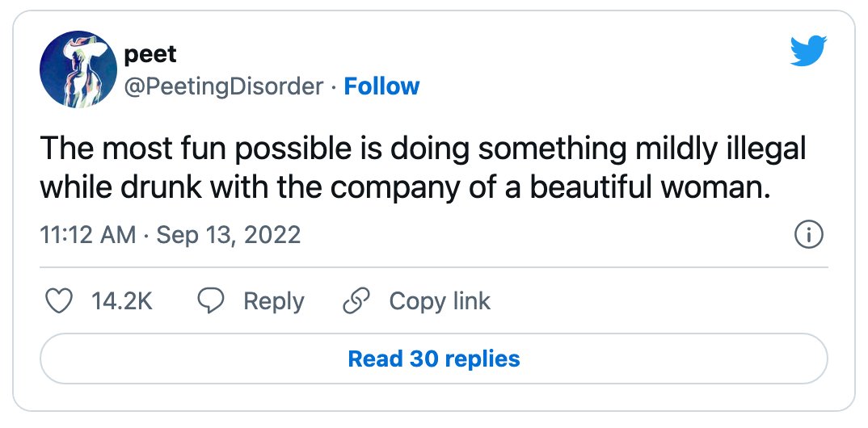This screenshot has width=868, height=428.
Task: Click the 11:12 AM time text
Action: 88,234
